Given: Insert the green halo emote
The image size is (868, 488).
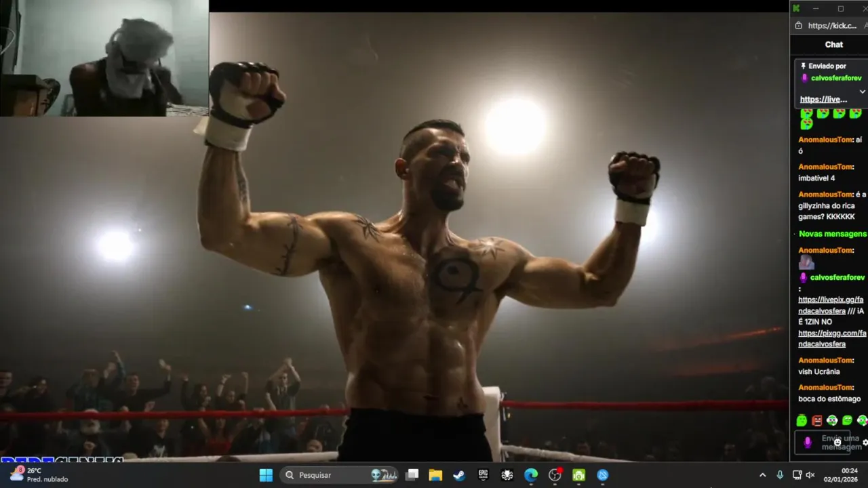Looking at the screenshot, I should click(x=802, y=421).
